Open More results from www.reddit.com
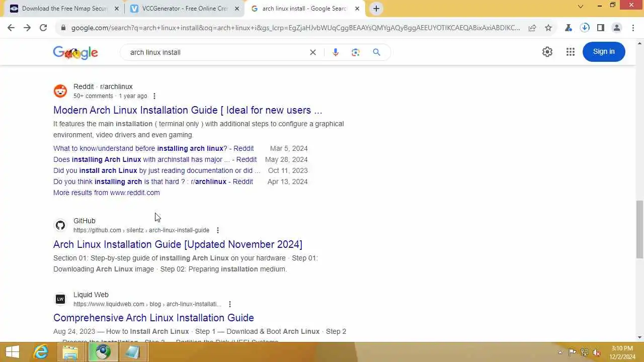The image size is (644, 362). [x=107, y=193]
